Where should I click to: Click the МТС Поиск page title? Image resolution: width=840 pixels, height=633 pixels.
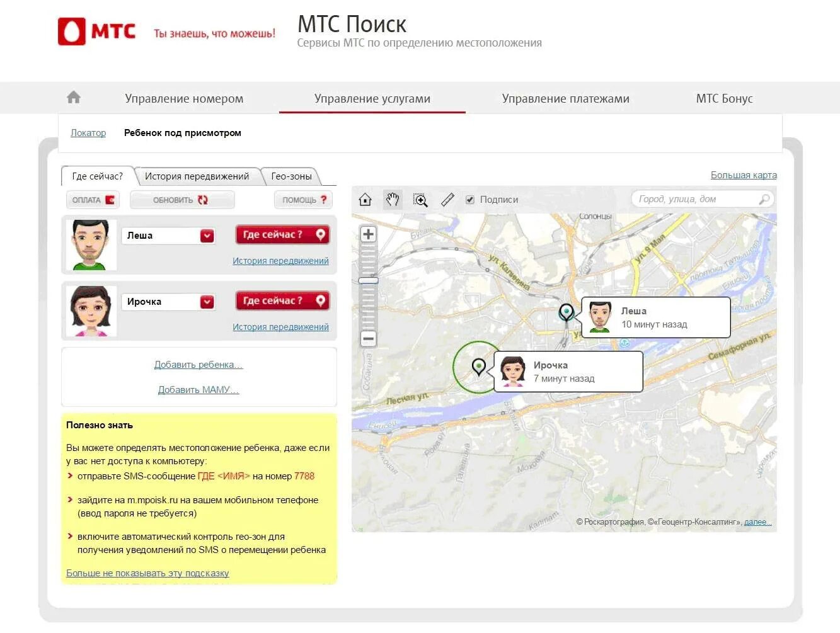click(352, 24)
